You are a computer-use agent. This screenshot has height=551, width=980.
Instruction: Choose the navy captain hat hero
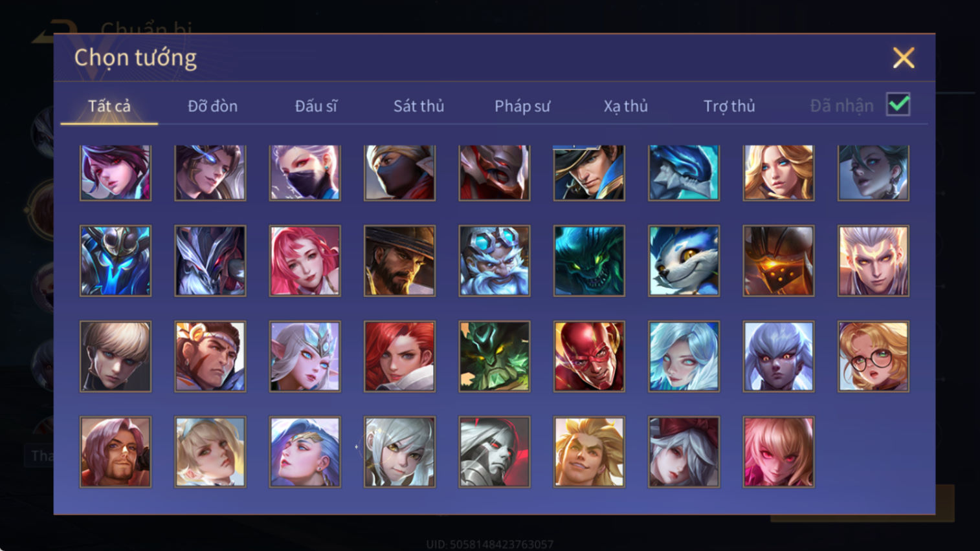(x=589, y=172)
